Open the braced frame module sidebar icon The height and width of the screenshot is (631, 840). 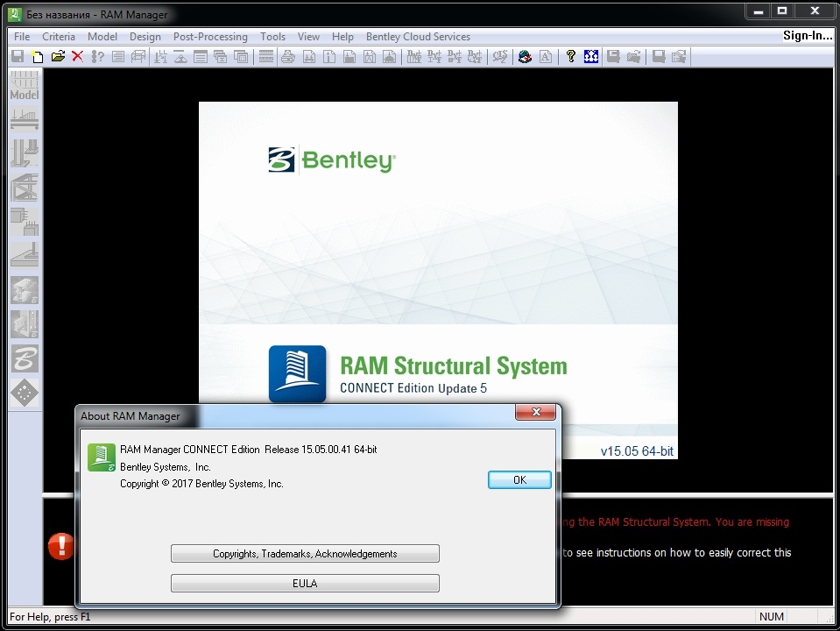(x=25, y=187)
